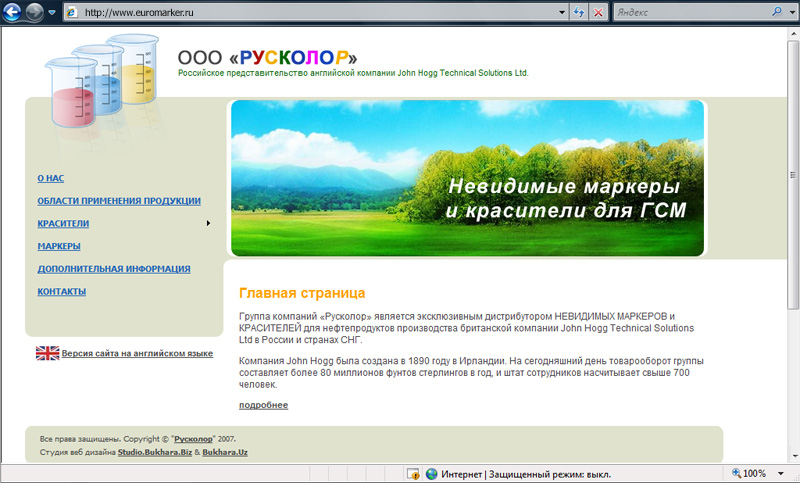The width and height of the screenshot is (800, 483).
Task: Open the Studio.Bukhara.Biz footer link
Action: 155,452
